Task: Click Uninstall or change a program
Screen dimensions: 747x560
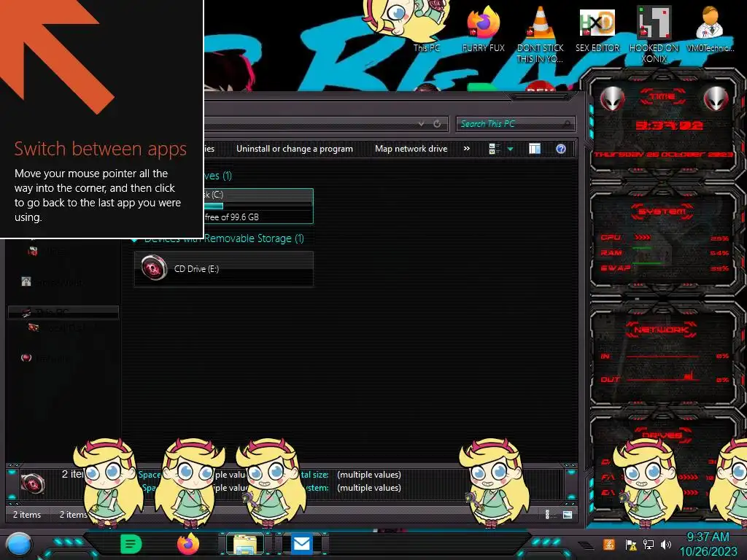Action: (295, 149)
